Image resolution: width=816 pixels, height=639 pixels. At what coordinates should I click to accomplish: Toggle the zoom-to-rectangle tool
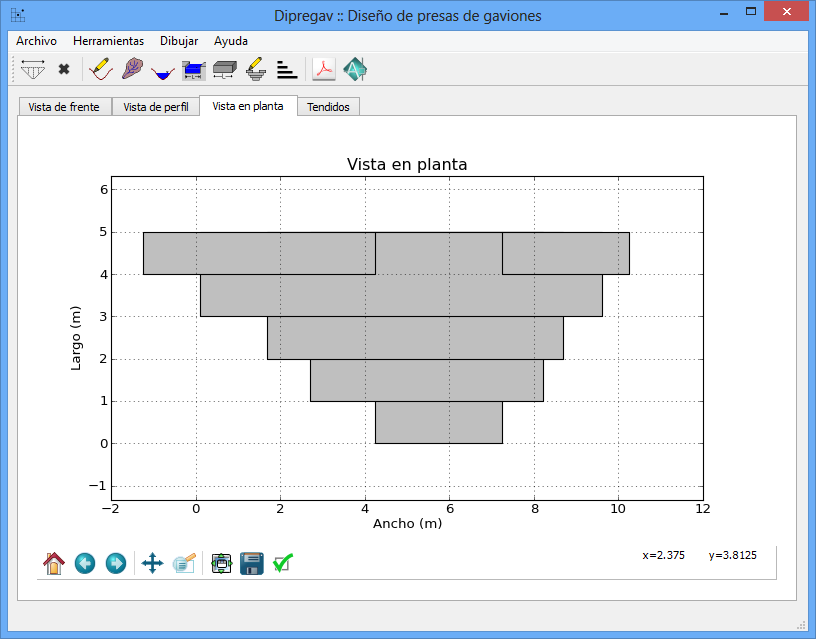coord(184,564)
